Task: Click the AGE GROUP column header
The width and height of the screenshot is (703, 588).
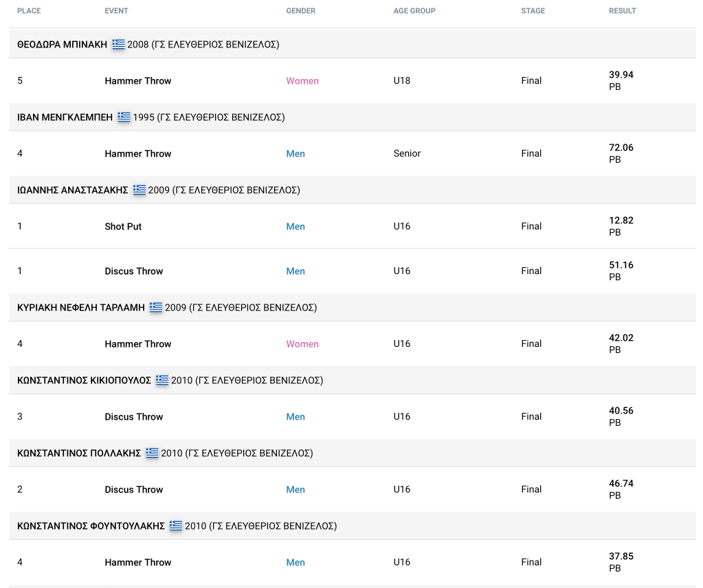Action: 414,11
